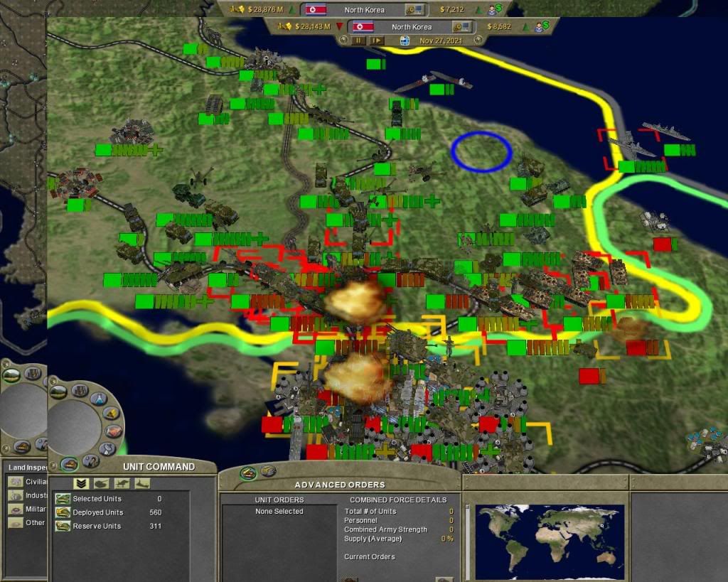Click the date Nov 27, 2021
728x582 pixels.
pos(441,41)
